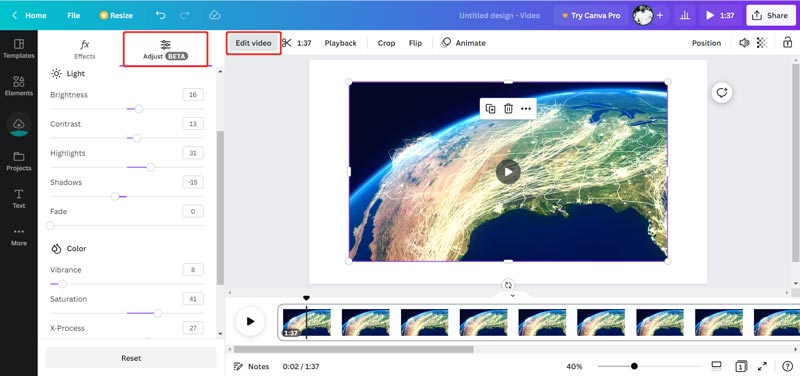Adjust video volume speaker icon
This screenshot has width=800, height=376.
[x=744, y=43]
